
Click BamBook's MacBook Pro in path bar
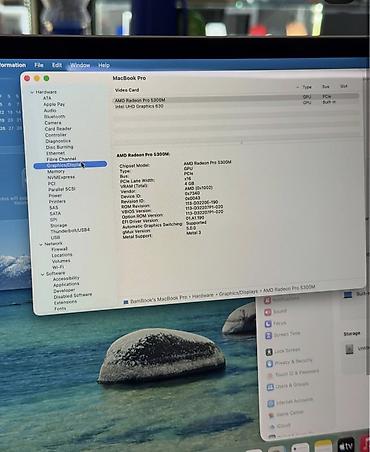[x=158, y=299]
